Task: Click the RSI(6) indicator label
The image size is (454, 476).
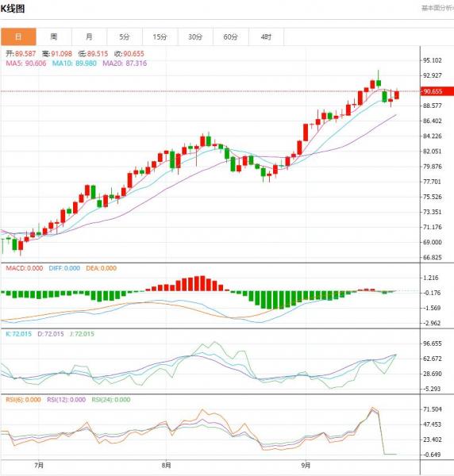Action: pos(23,400)
